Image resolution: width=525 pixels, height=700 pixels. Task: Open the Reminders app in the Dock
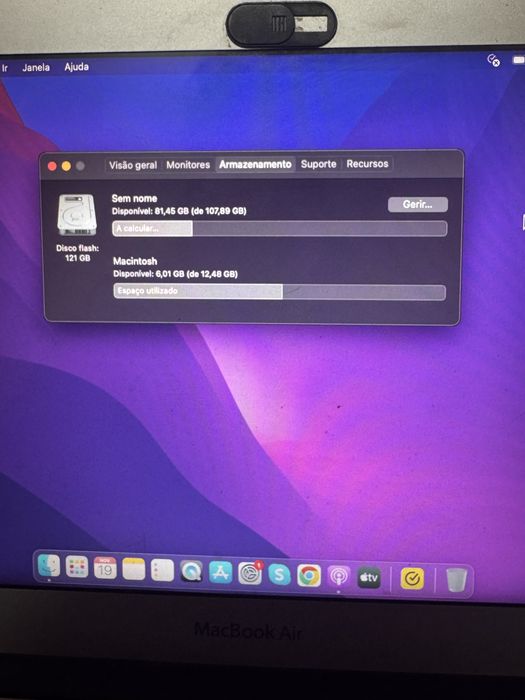(x=162, y=570)
